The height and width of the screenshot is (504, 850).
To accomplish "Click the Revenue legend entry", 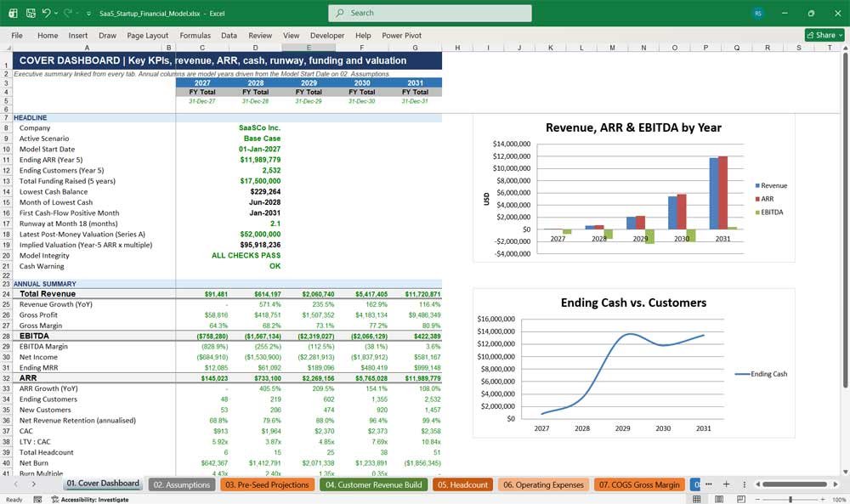I will click(771, 185).
